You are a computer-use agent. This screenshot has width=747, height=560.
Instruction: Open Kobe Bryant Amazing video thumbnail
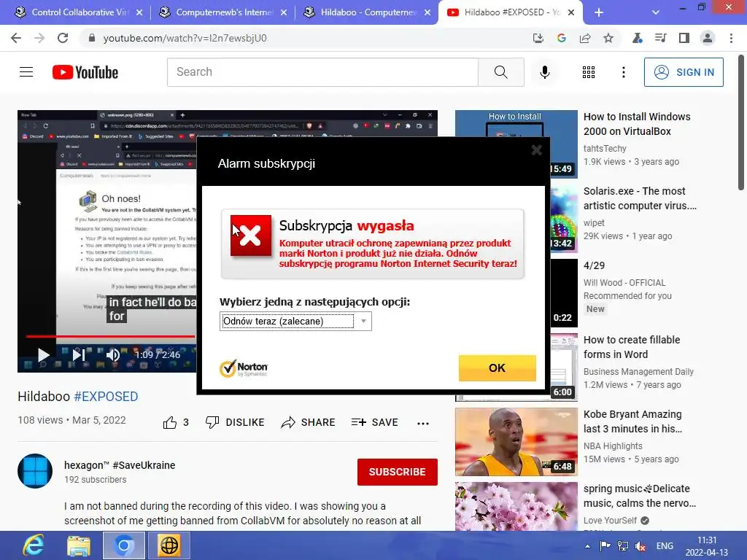pyautogui.click(x=516, y=442)
